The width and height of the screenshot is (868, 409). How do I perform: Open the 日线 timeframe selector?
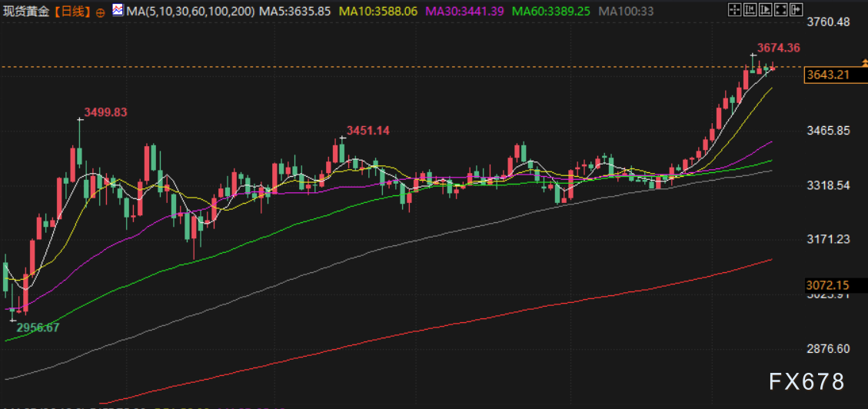(72, 12)
